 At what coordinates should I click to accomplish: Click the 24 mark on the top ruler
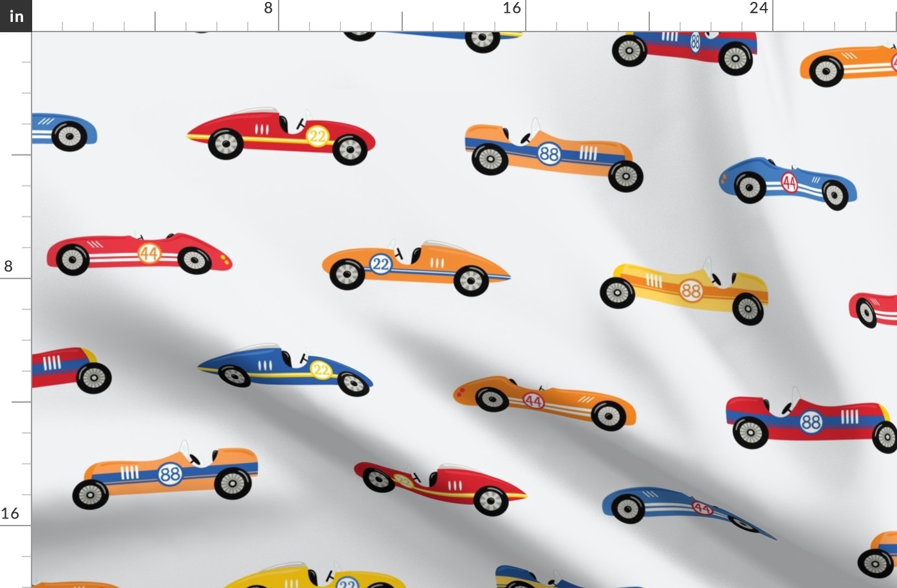click(x=759, y=8)
